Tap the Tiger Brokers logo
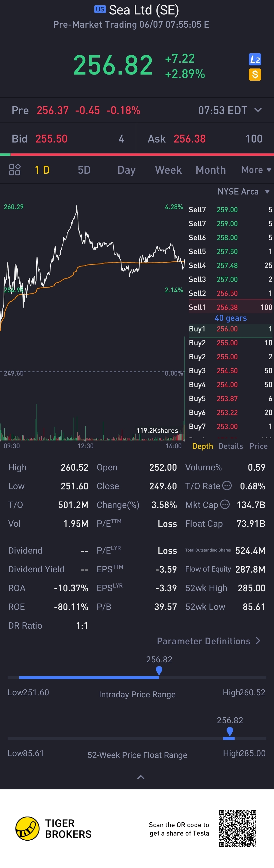This screenshot has height=868, width=274. 54,829
